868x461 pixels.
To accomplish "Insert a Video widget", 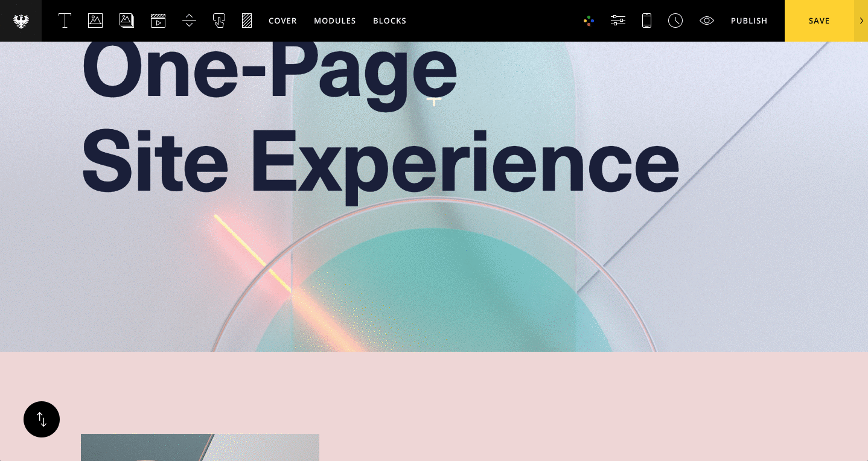I will (x=158, y=21).
